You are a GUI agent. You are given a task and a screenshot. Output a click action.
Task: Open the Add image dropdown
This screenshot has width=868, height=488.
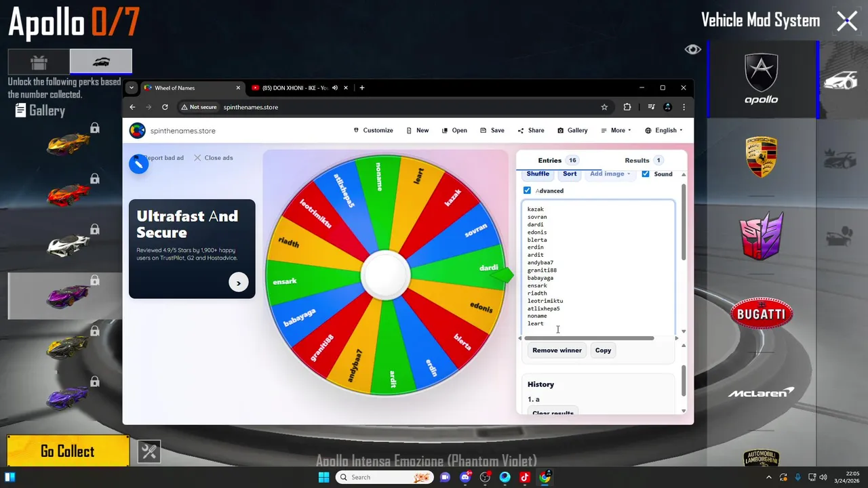tap(610, 174)
